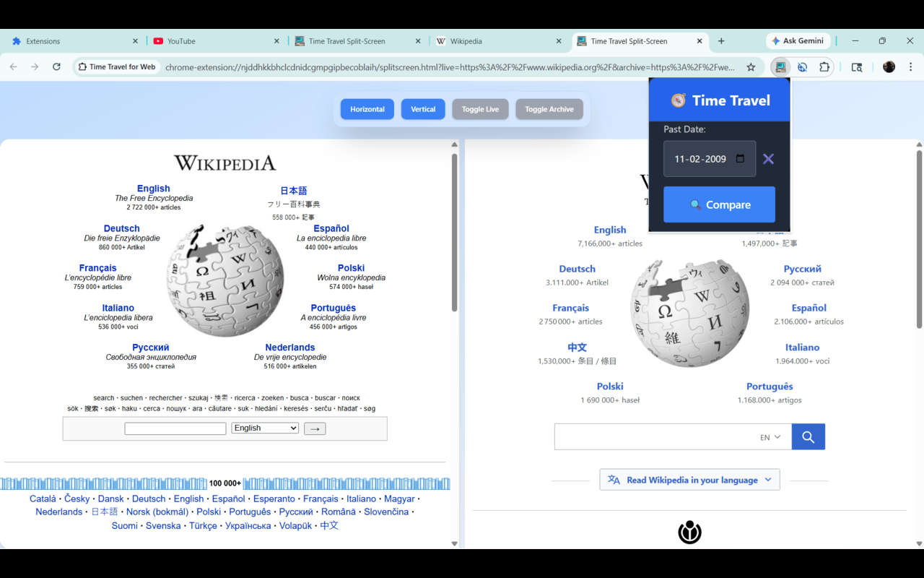The width and height of the screenshot is (924, 578).
Task: Open Русский link in live Wikipedia
Action: (802, 269)
